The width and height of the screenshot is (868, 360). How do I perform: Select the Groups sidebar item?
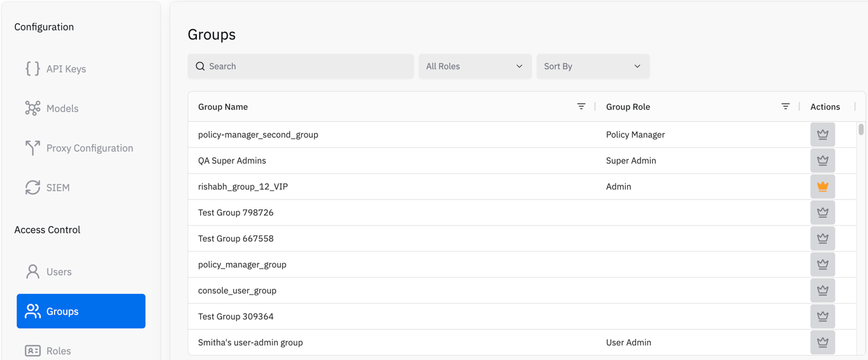coord(81,311)
